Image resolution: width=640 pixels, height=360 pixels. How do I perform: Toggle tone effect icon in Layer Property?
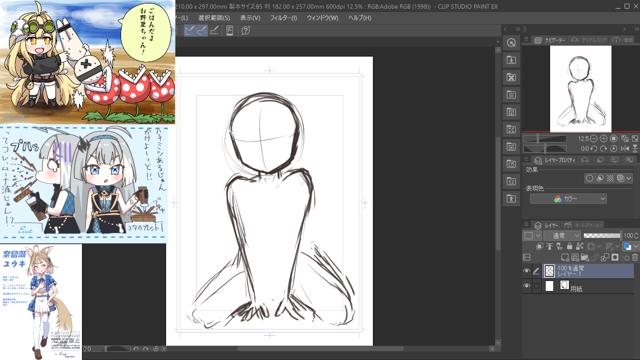tap(610, 179)
